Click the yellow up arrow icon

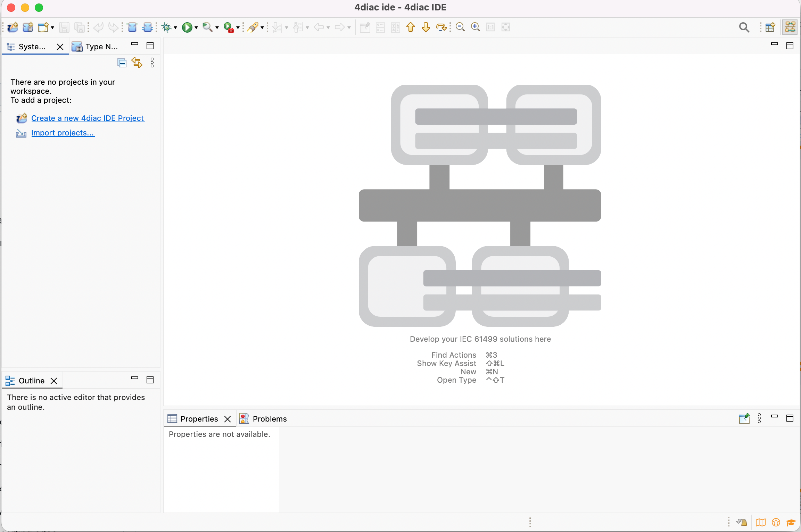[x=411, y=27]
